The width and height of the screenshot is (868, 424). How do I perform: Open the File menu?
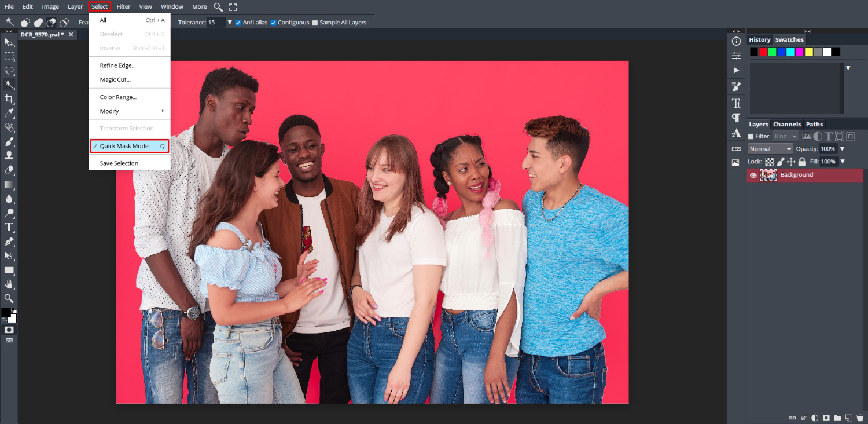(x=9, y=7)
